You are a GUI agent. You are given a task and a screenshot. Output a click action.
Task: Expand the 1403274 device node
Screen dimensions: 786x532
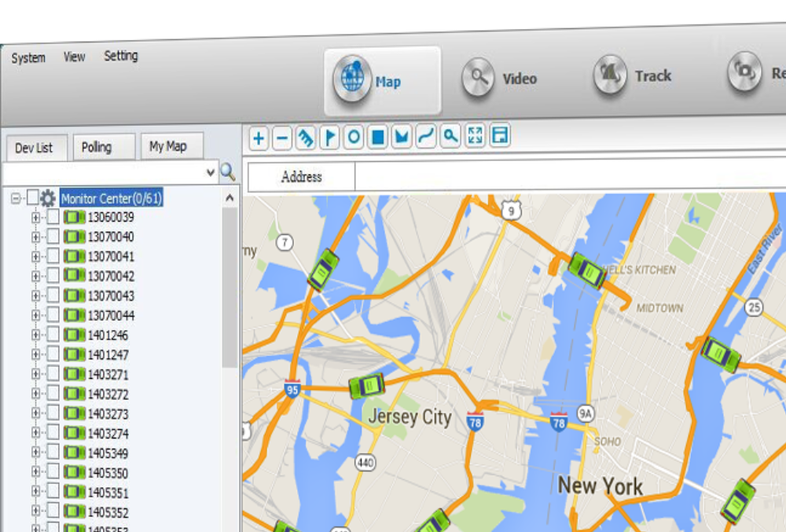[x=35, y=433]
